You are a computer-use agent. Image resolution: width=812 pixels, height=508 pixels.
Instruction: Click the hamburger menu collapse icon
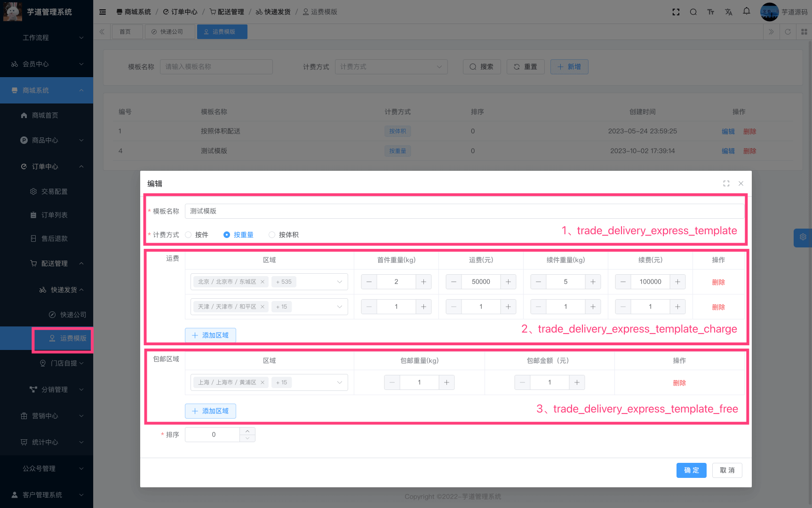[103, 12]
